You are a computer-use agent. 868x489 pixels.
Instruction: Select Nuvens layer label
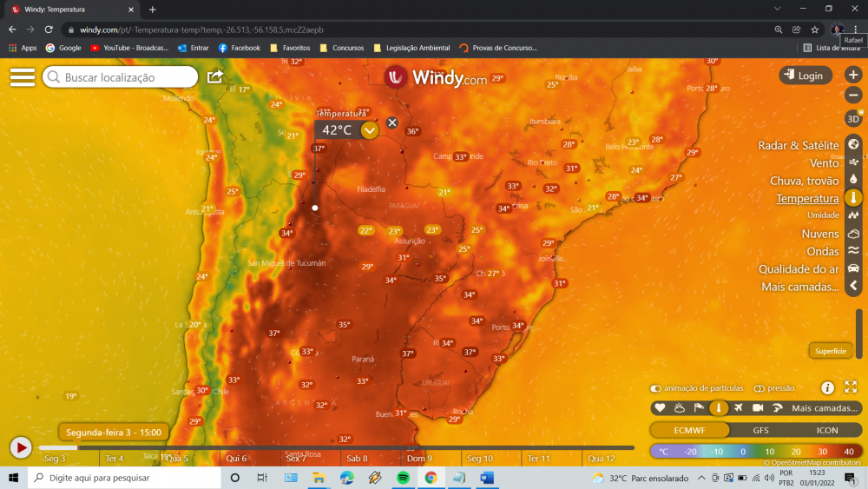pyautogui.click(x=820, y=234)
